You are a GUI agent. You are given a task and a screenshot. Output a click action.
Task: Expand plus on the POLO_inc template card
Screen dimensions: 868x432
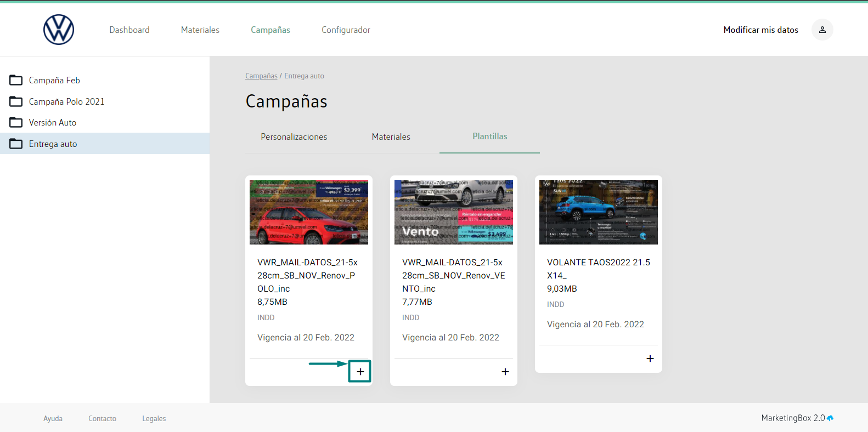[360, 372]
